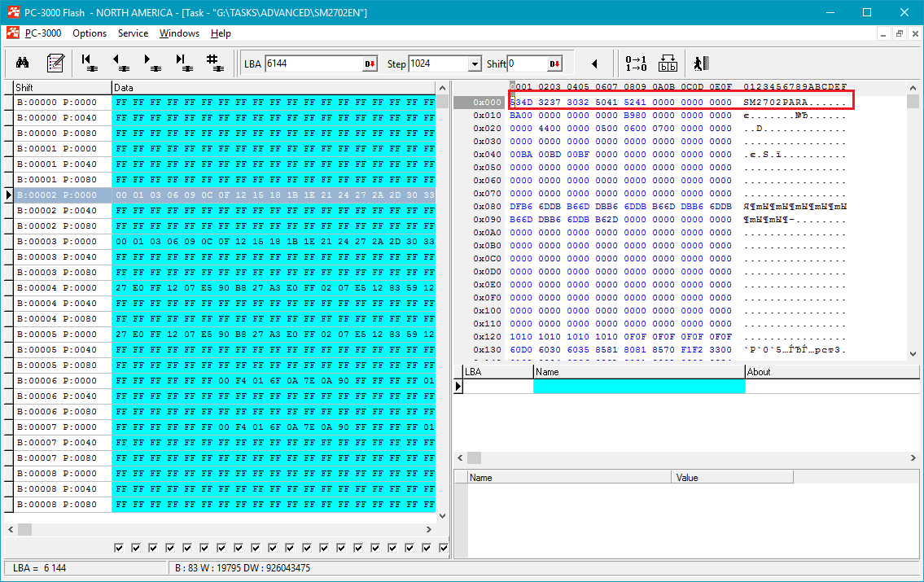Click the LBA column header in list
Viewport: 924px width, 582px height.
(497, 372)
